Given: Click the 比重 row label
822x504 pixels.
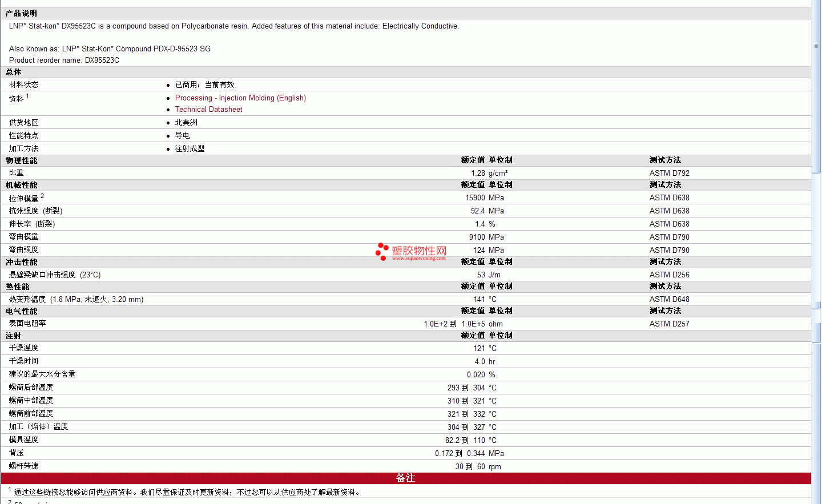Looking at the screenshot, I should click(17, 173).
